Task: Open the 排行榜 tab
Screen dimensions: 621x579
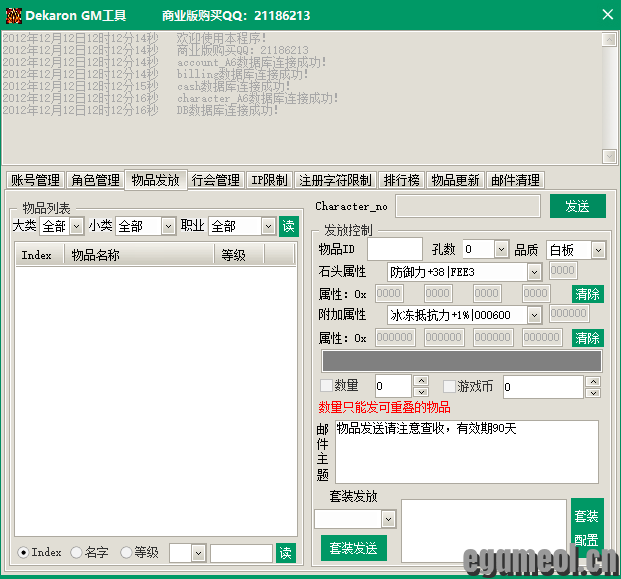Action: point(401,180)
